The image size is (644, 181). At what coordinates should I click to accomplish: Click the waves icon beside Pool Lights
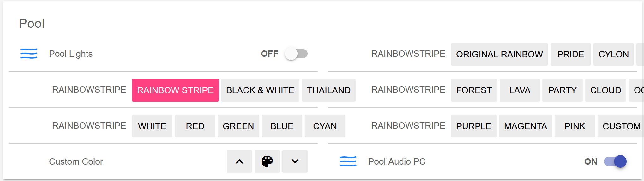pyautogui.click(x=29, y=54)
